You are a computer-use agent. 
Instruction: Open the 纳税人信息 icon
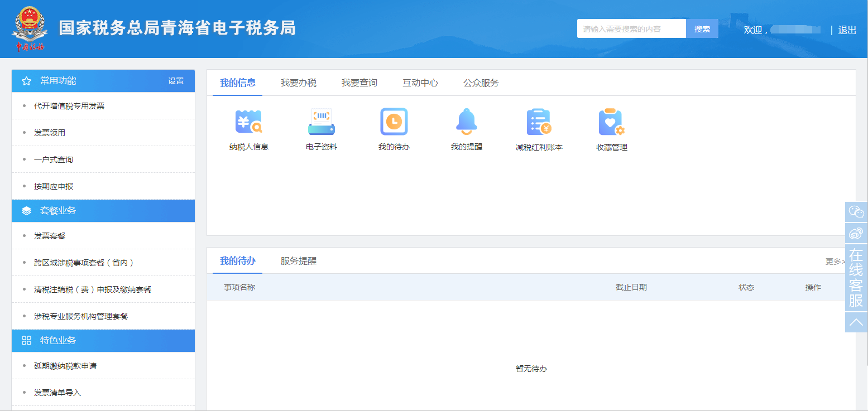(x=249, y=122)
